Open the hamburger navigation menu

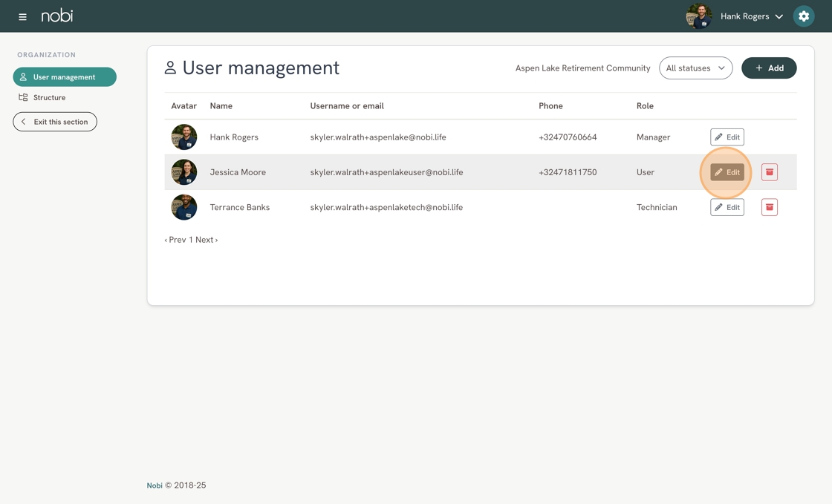[22, 16]
